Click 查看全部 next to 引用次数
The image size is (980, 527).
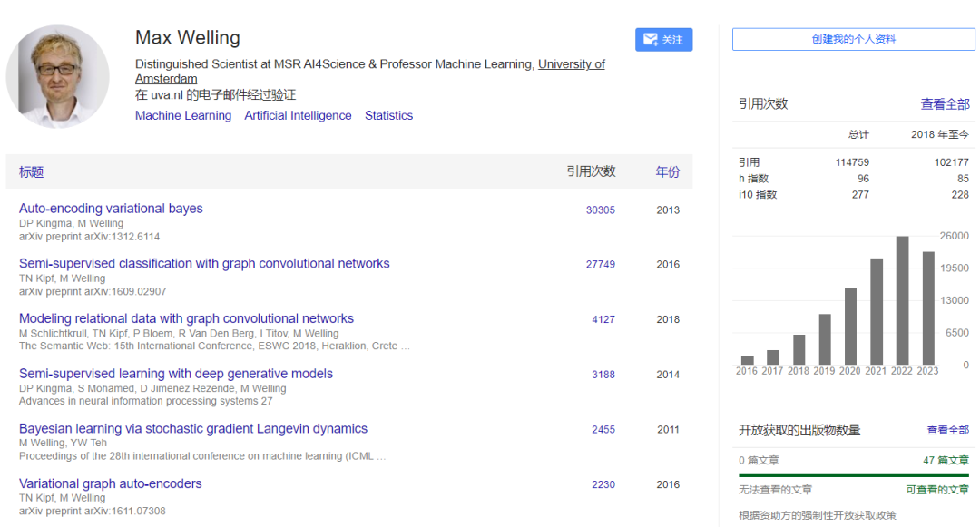(x=945, y=104)
